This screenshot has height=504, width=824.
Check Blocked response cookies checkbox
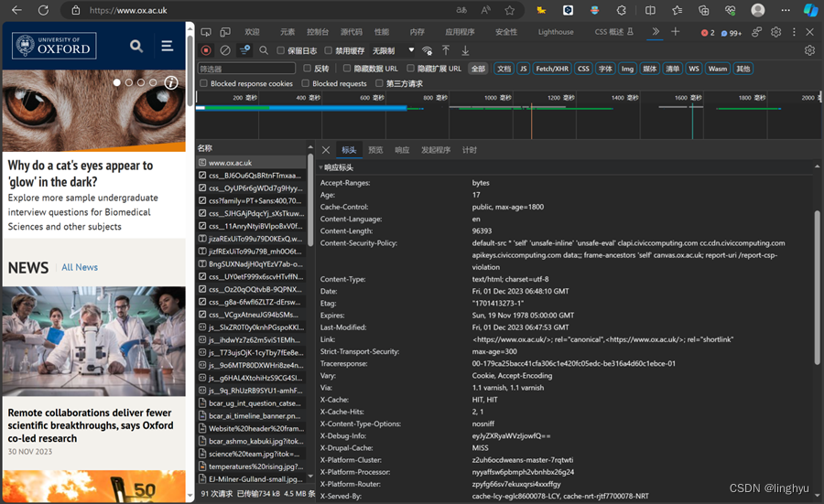point(203,83)
